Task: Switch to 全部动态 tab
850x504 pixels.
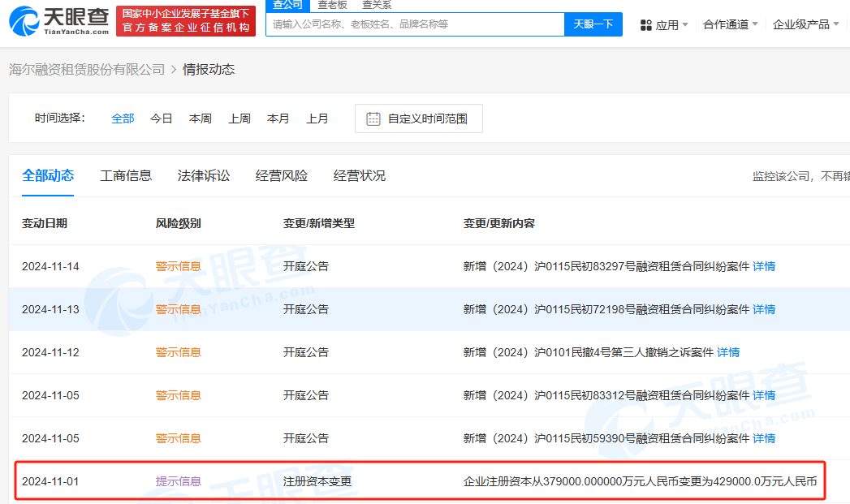Action: pyautogui.click(x=48, y=175)
